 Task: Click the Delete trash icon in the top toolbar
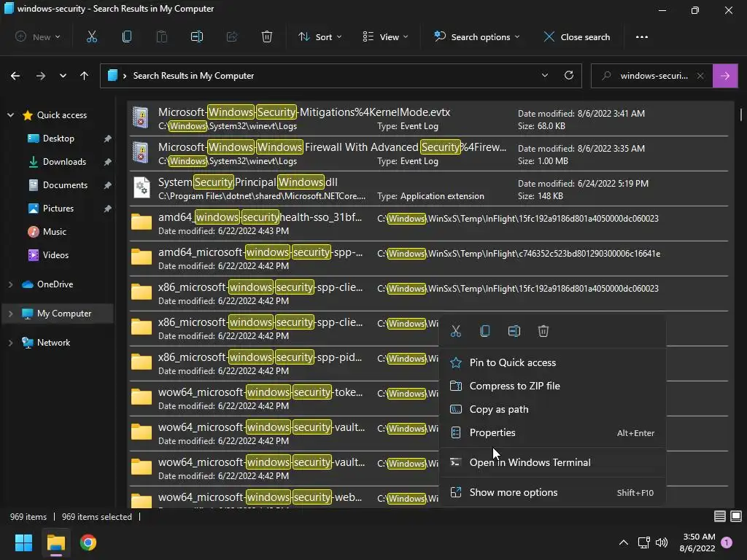click(x=267, y=36)
